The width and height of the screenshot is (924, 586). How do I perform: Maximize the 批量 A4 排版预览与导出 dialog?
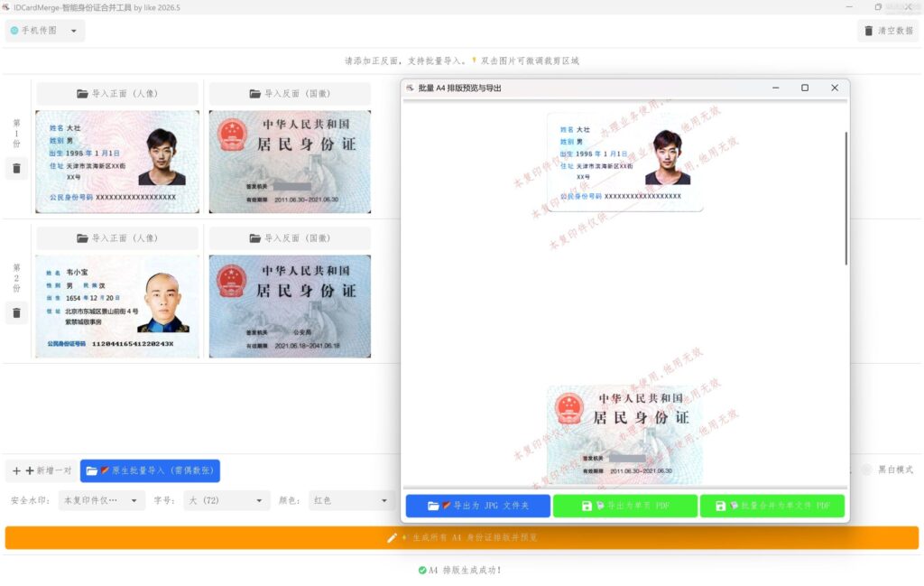click(805, 88)
